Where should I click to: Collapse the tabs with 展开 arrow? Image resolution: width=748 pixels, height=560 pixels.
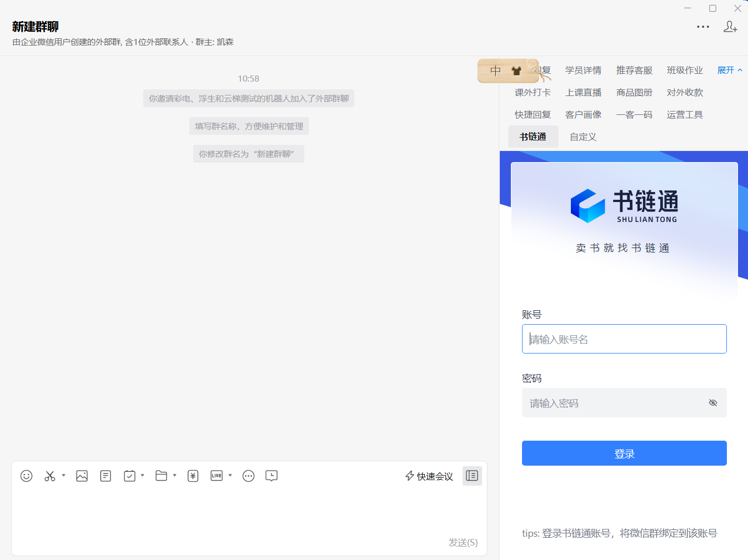pos(730,70)
